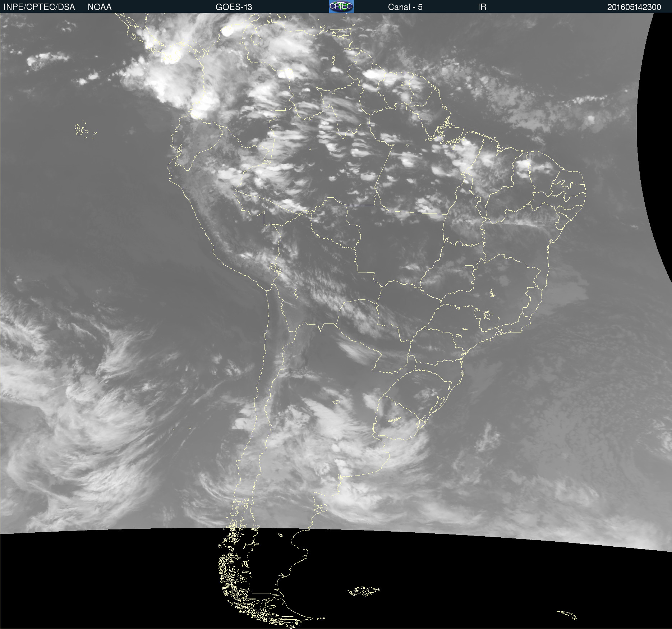Click the 201605142300 timestamp
This screenshot has width=672, height=629.
coord(634,7)
